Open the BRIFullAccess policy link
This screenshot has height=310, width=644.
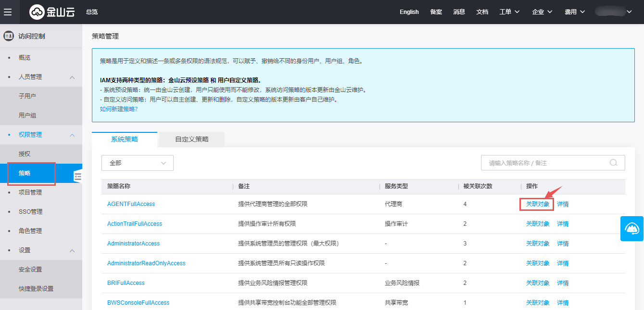coord(126,283)
